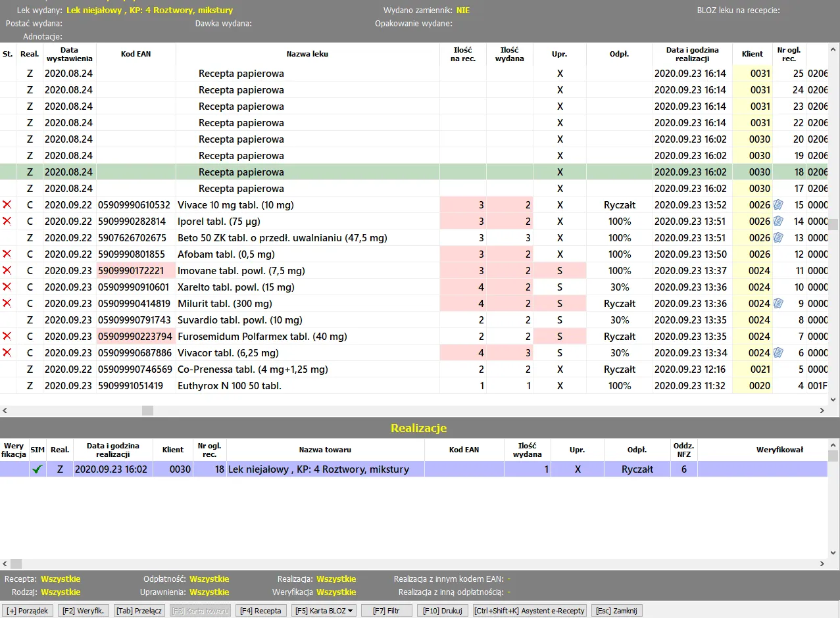Viewport: 840px width, 618px height.
Task: Select the Euthyrox N 100 50 tabl. row
Action: point(263,385)
